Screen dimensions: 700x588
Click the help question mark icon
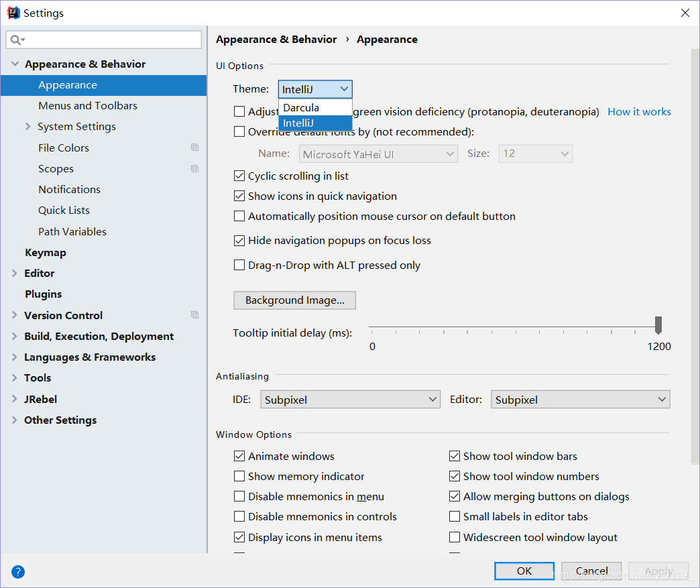(x=18, y=571)
